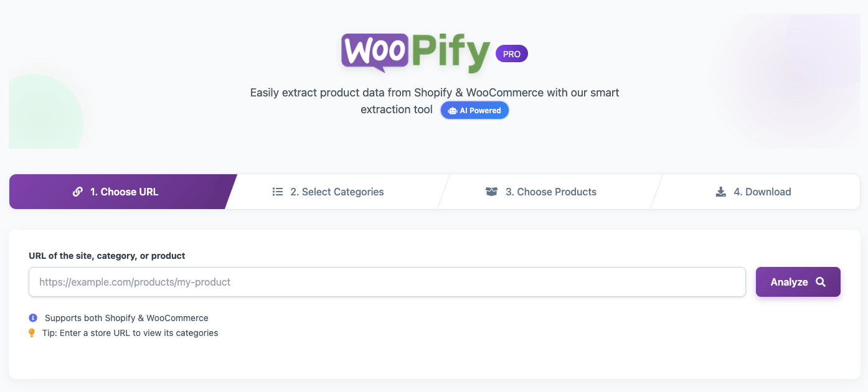Viewport: 868px width, 392px height.
Task: Click the URL field label text
Action: 107,256
